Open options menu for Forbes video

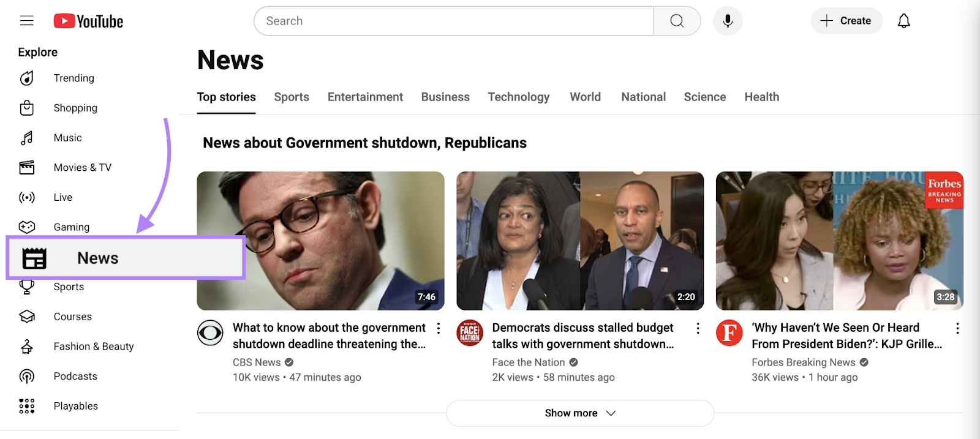957,329
